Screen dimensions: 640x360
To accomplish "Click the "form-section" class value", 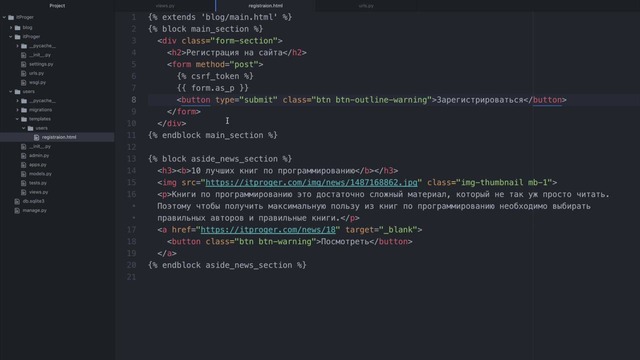I will pos(246,41).
